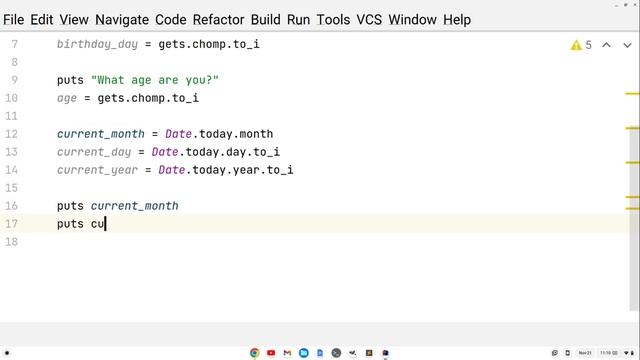Click current_day variable on line 13

(94, 152)
